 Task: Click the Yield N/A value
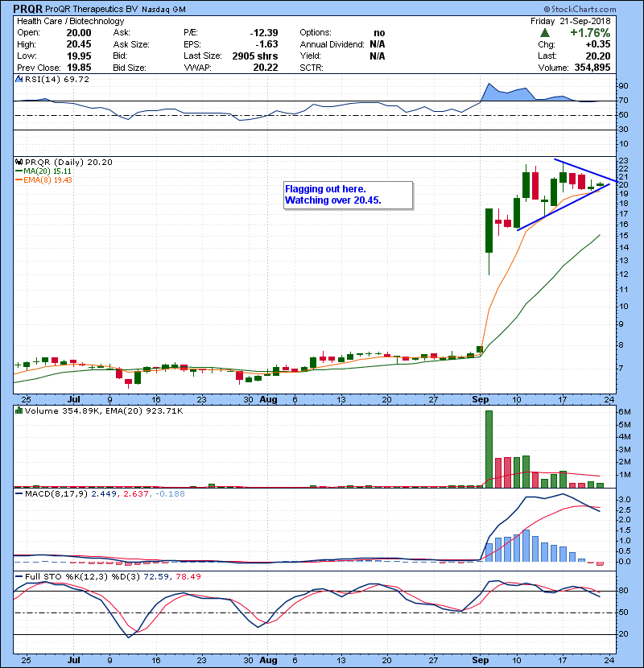coord(378,56)
